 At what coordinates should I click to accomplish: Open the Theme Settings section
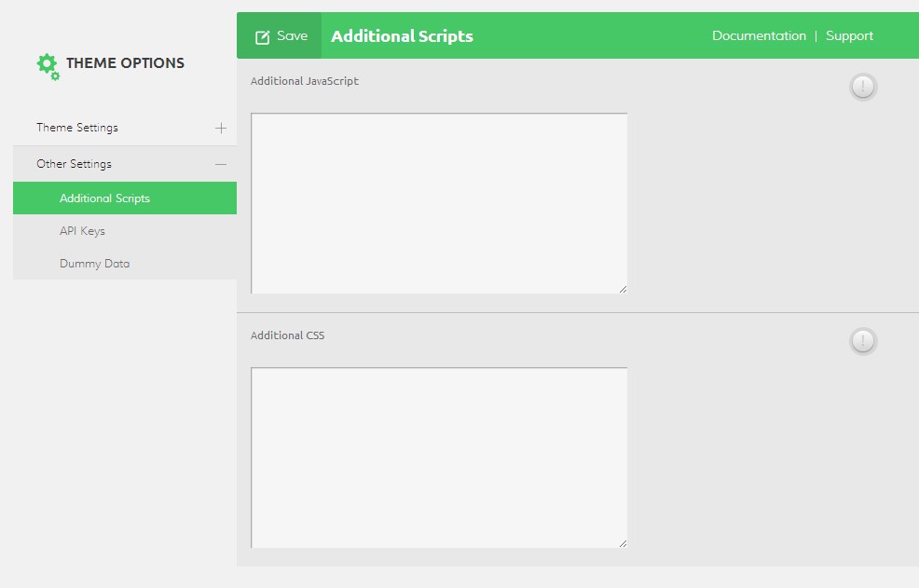tap(77, 128)
